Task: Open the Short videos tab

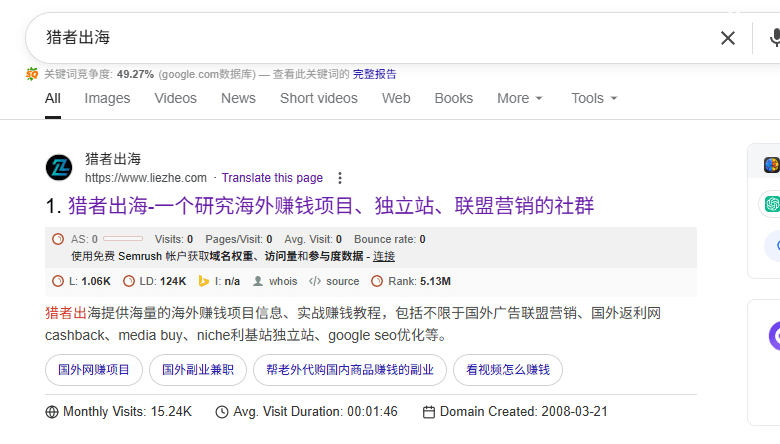Action: pyautogui.click(x=319, y=98)
